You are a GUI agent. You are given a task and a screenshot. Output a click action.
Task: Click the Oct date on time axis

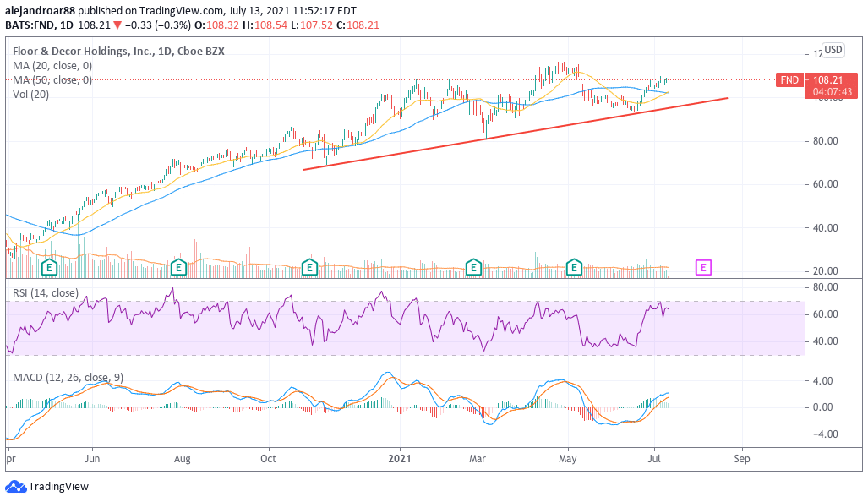(x=269, y=459)
